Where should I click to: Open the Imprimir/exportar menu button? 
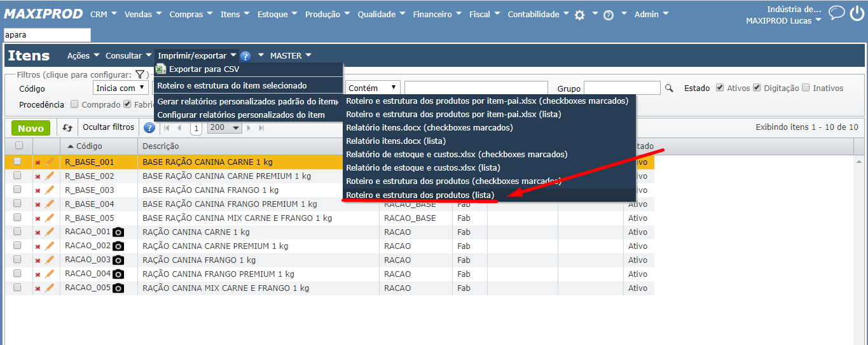(x=197, y=56)
